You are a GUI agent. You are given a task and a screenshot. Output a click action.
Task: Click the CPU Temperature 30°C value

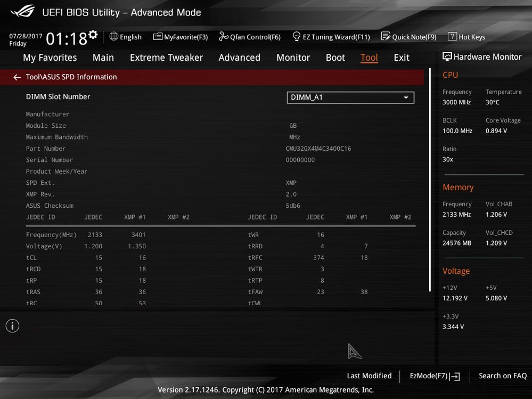tap(492, 102)
